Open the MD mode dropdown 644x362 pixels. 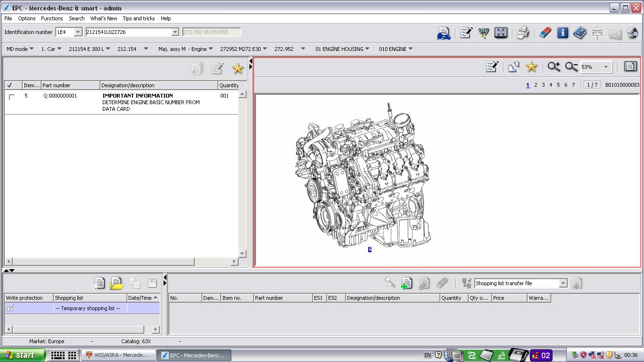coord(20,49)
